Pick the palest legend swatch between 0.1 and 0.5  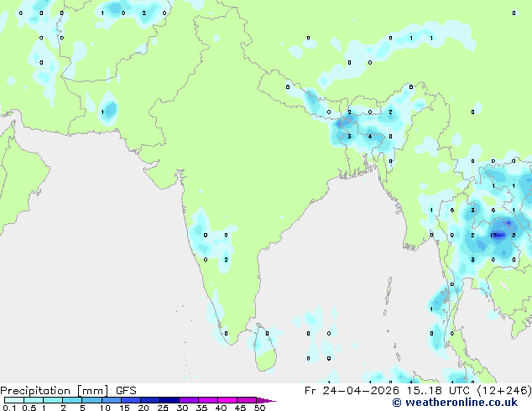pyautogui.click(x=14, y=400)
